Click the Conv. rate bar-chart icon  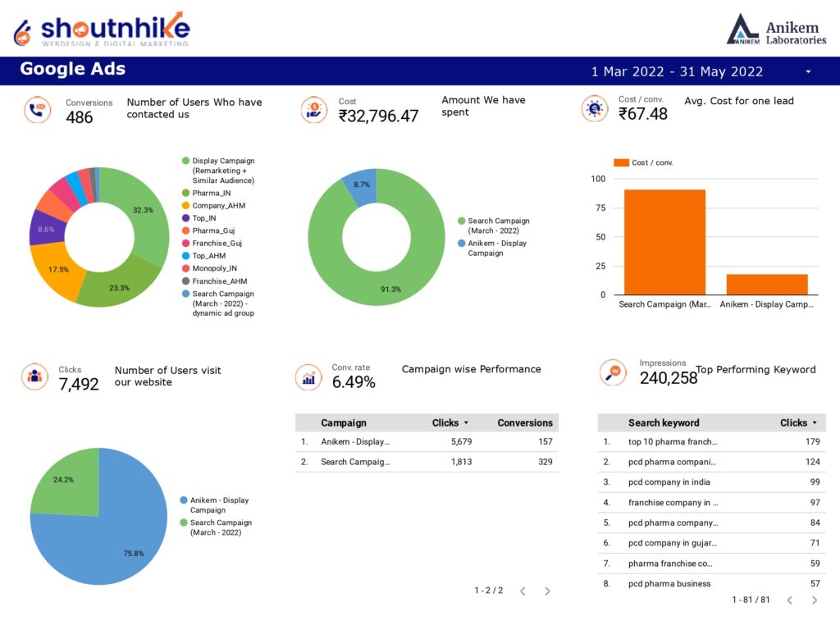pyautogui.click(x=308, y=377)
